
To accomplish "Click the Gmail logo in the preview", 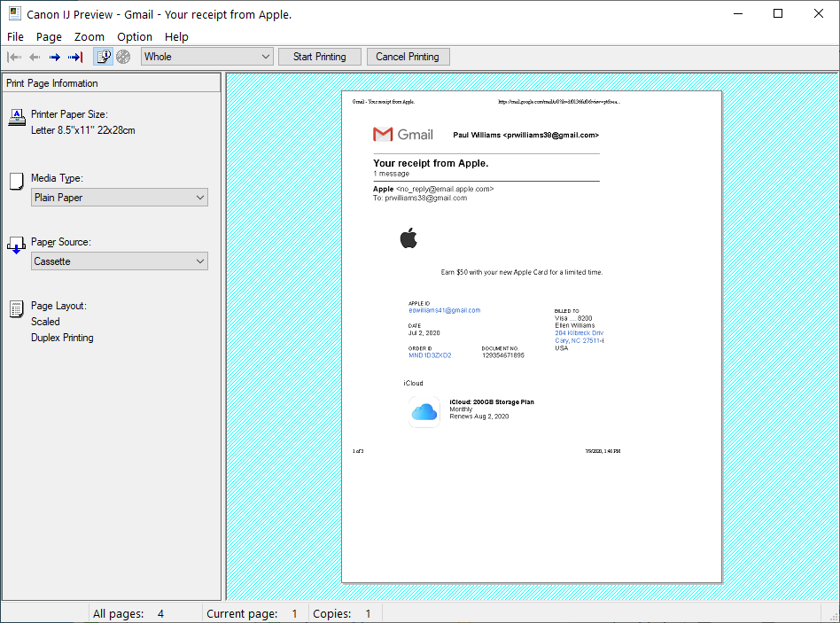I will pos(403,134).
